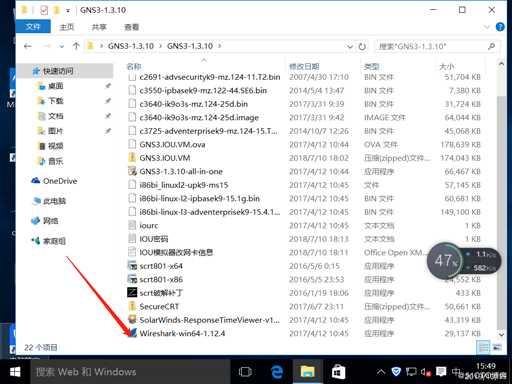Expand the ribbon with the chevron
512x384 pixels.
pyautogui.click(x=487, y=27)
